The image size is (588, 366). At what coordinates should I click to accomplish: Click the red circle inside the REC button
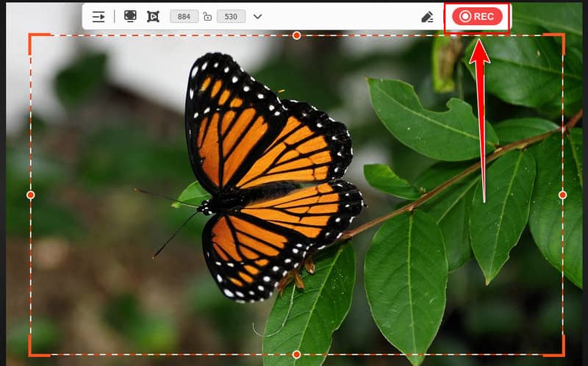coord(465,17)
